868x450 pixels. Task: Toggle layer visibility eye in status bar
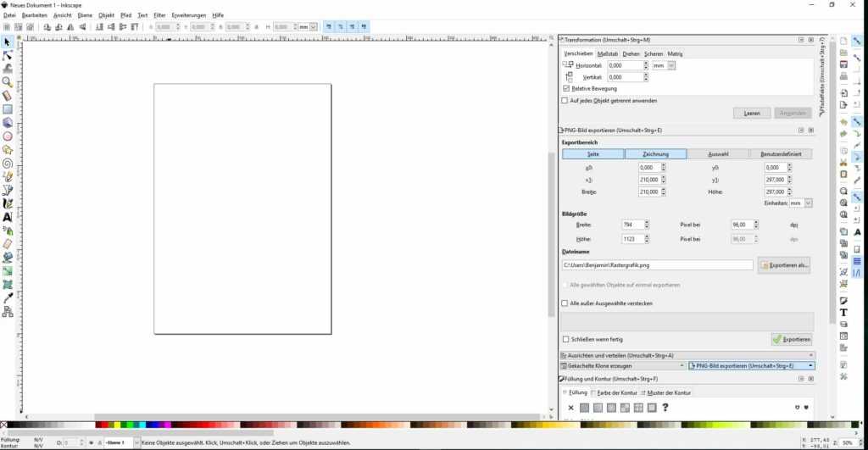(x=92, y=443)
